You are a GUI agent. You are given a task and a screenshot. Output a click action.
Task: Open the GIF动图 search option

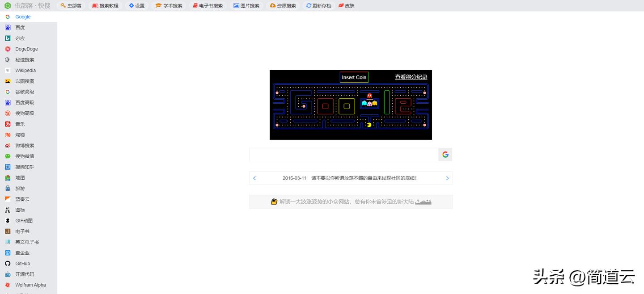[24, 220]
